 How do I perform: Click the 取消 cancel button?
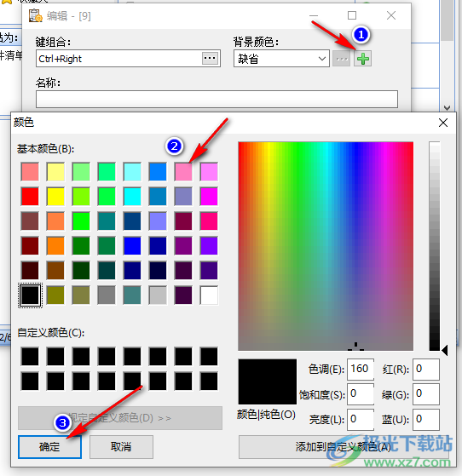click(121, 447)
